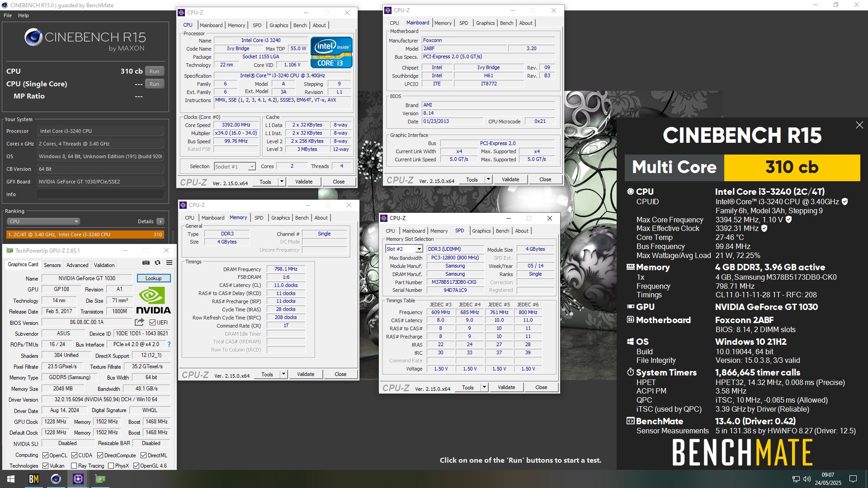Click the BIOS share/export icon in GPU-Z
This screenshot has height=488, width=868.
139,322
